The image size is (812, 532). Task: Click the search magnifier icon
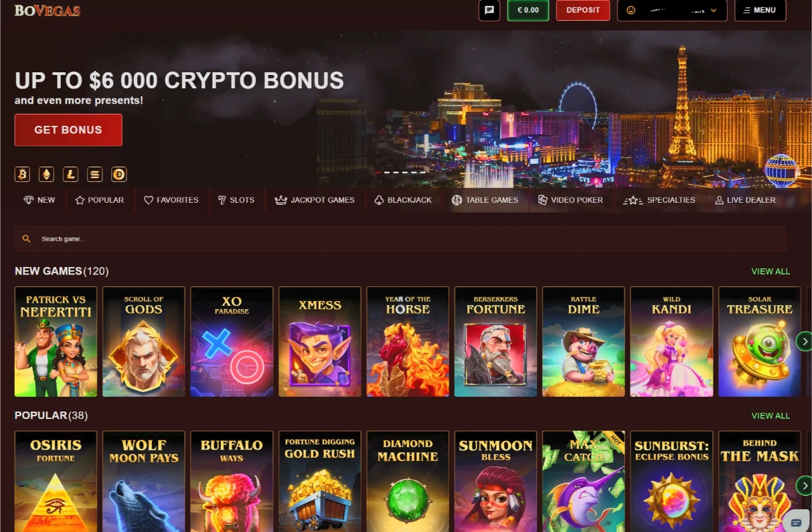[x=27, y=239]
